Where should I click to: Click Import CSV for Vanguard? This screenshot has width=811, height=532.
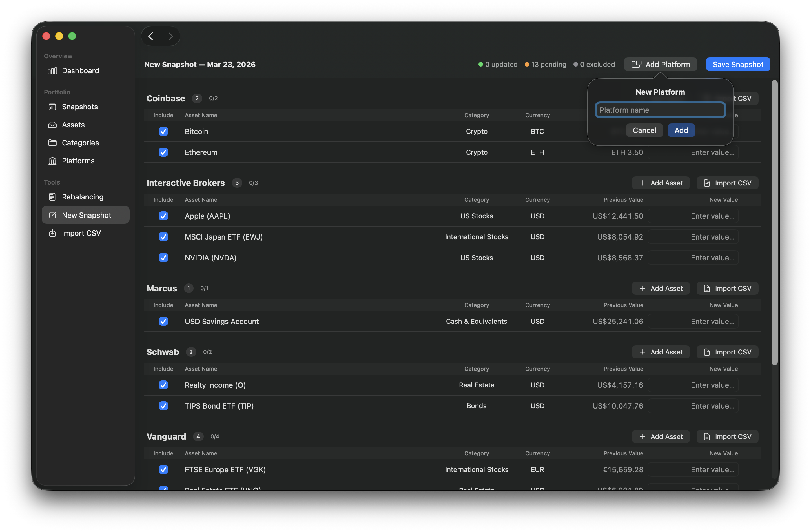point(727,436)
